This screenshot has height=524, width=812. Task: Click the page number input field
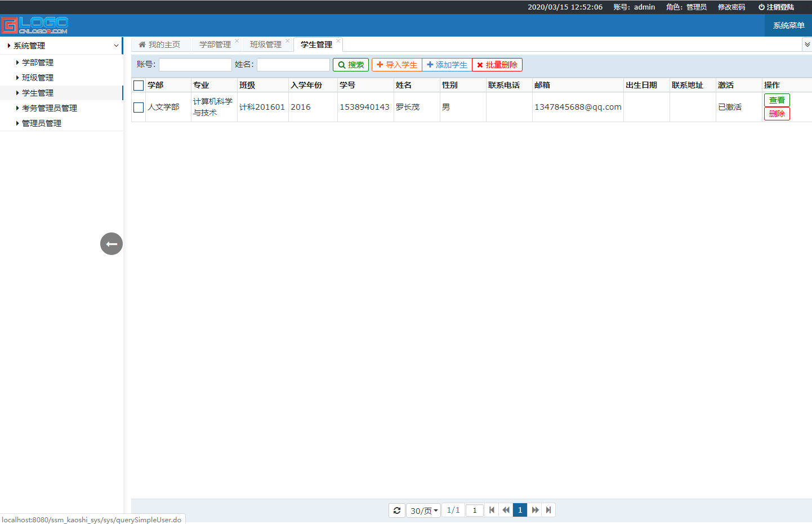[474, 510]
